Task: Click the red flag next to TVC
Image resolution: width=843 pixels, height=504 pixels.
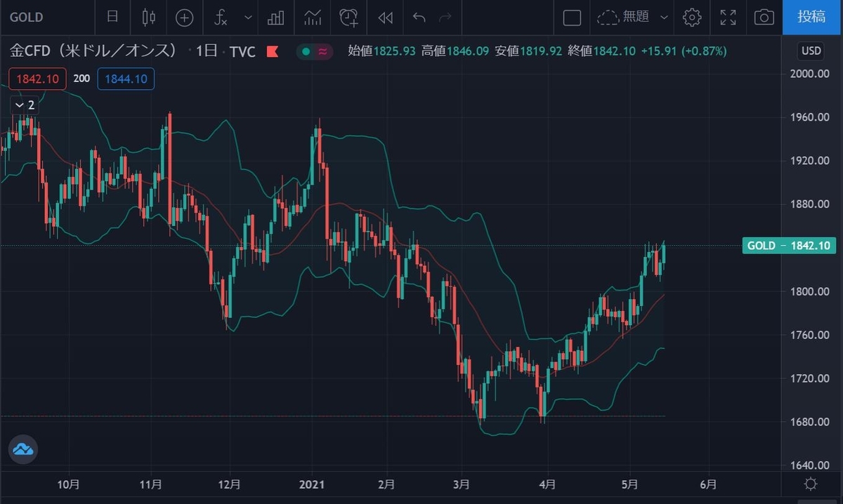Action: [272, 51]
